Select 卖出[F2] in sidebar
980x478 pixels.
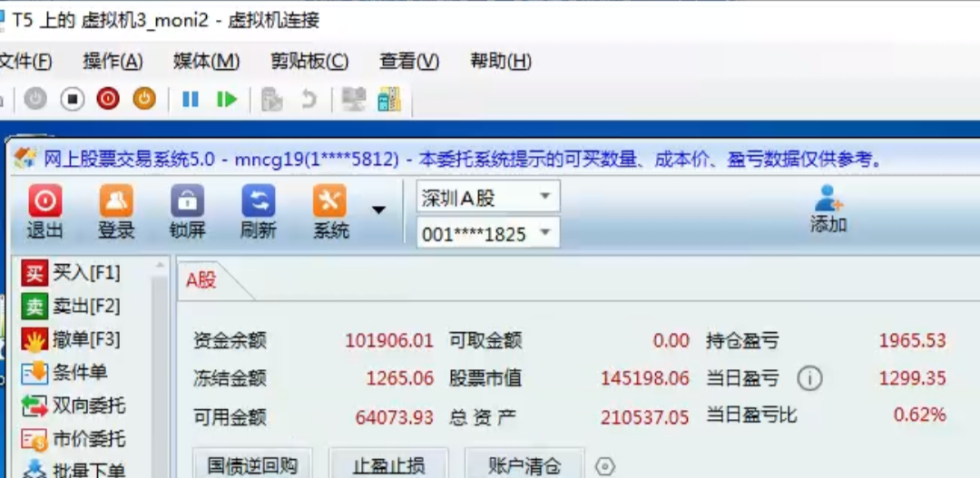71,307
